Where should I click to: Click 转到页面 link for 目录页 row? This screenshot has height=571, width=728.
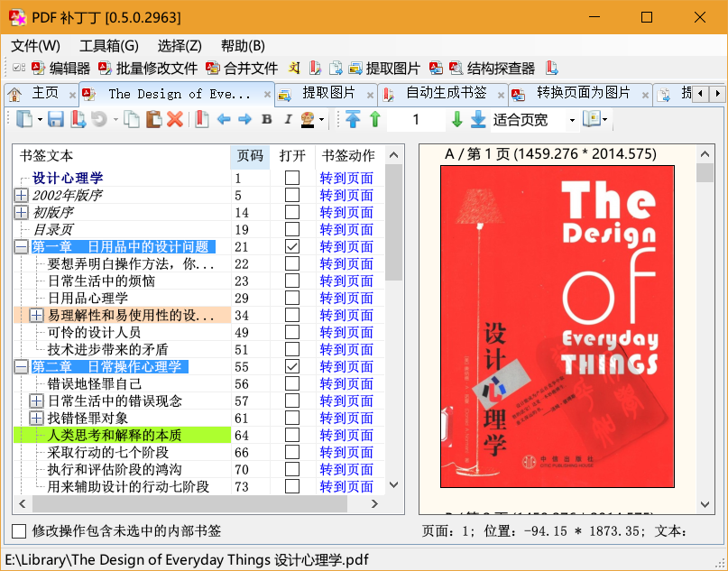[346, 229]
